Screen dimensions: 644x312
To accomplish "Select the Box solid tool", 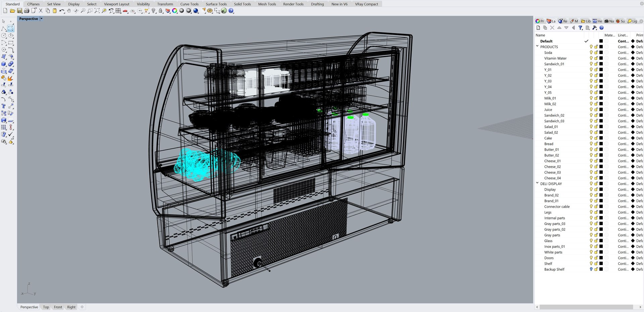I will [4, 64].
